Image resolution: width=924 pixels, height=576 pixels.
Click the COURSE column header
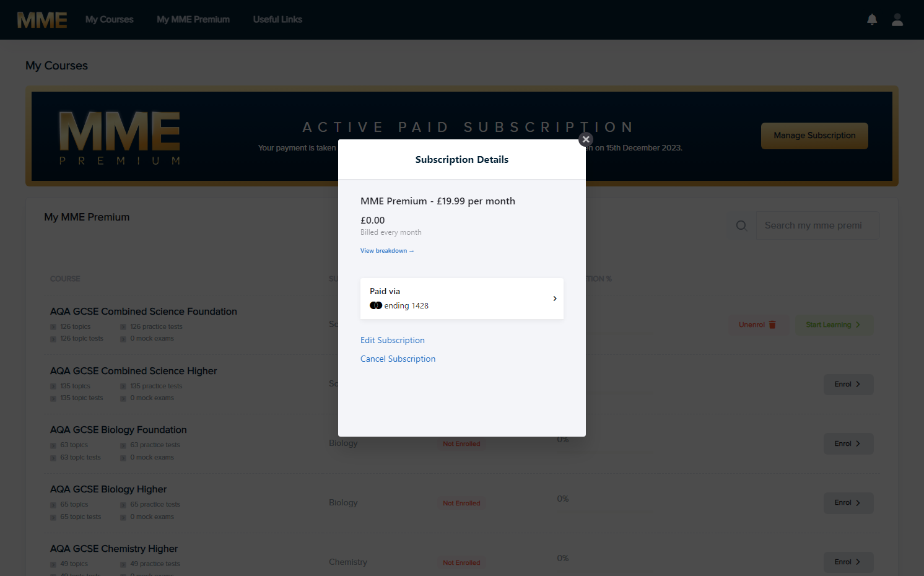(x=65, y=279)
